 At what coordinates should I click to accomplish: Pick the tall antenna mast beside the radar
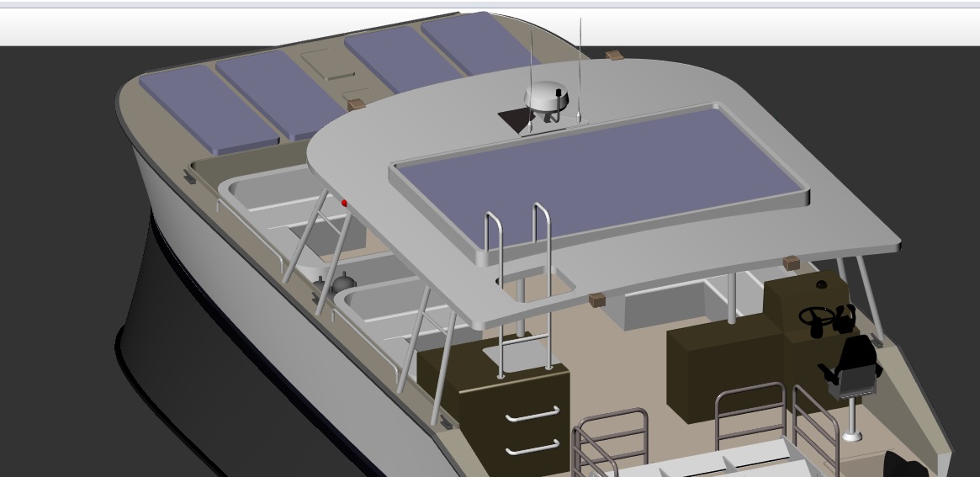point(580,67)
